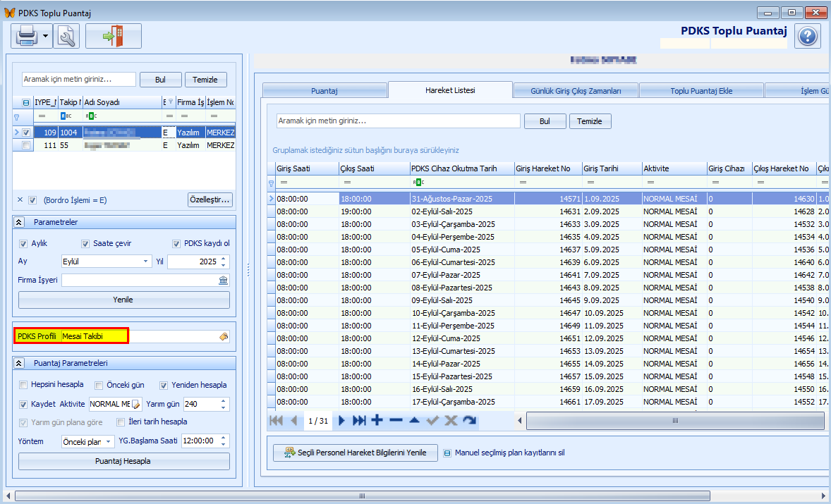Screen dimensions: 831x504
Task: Click the grid horizontal scrollbar thumb
Action: [x=674, y=421]
